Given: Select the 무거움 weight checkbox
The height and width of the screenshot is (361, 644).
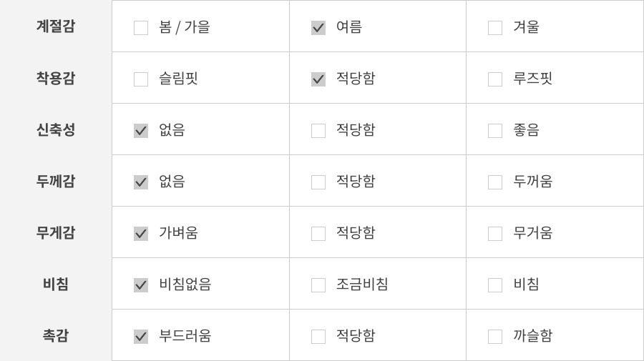Looking at the screenshot, I should pyautogui.click(x=495, y=234).
